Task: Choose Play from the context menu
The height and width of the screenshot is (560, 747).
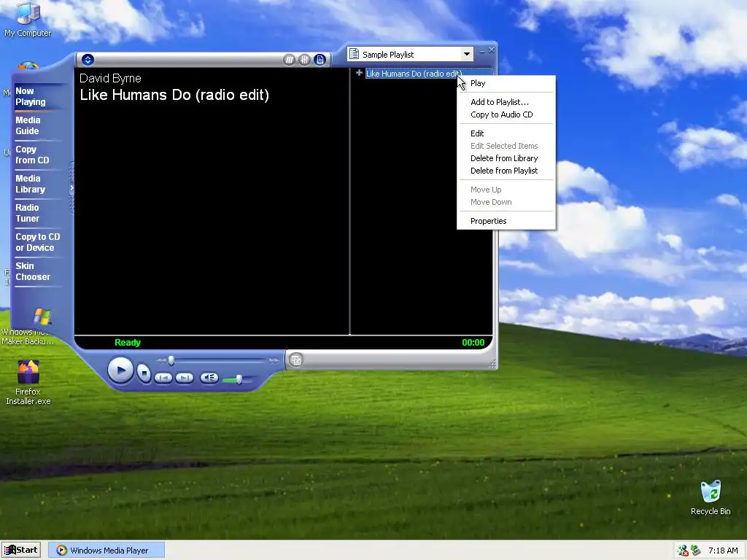Action: 506,83
